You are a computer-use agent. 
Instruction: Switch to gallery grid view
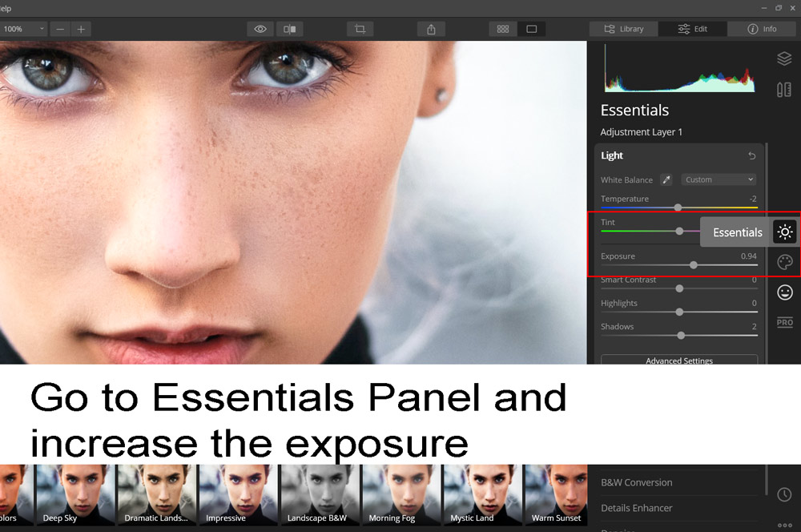(503, 29)
